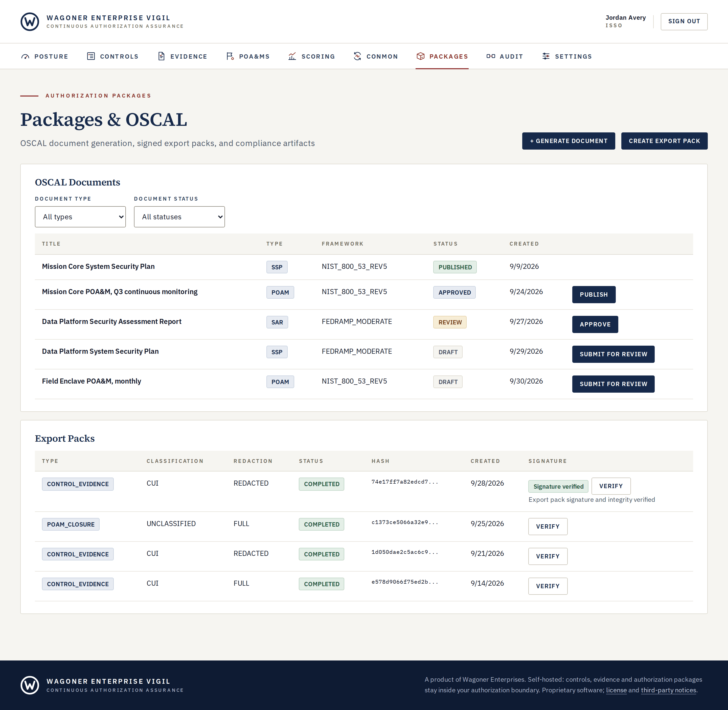
Task: Verify the POAM_CLOSURE export pack
Action: [548, 527]
